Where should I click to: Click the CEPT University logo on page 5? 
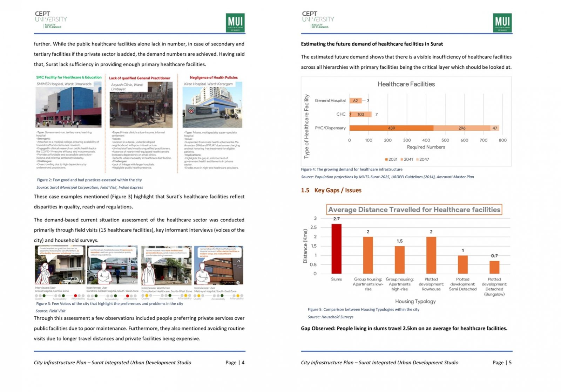point(318,20)
